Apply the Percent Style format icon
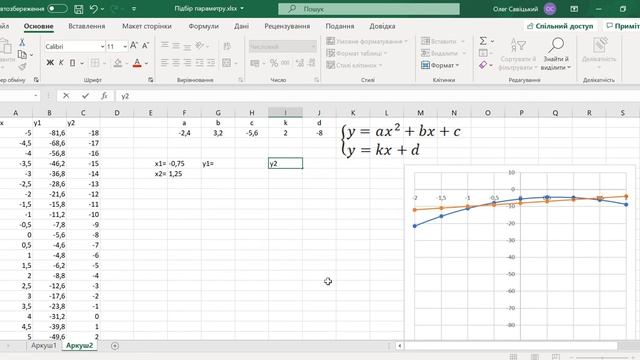640x360 pixels. [274, 63]
